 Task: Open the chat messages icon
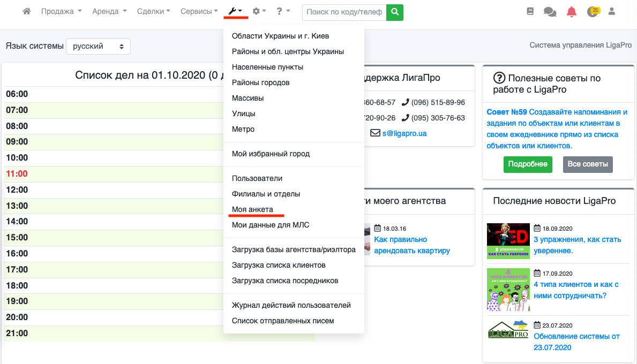pos(550,12)
